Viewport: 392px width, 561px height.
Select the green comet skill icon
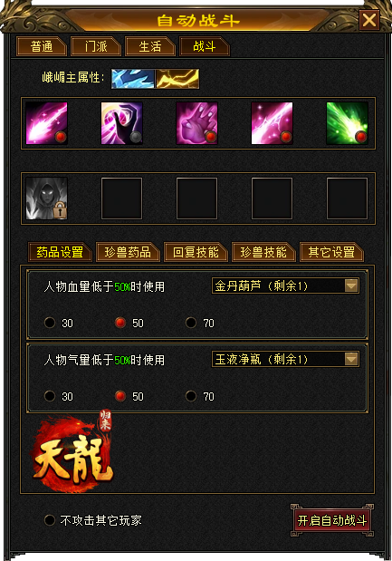pos(348,123)
